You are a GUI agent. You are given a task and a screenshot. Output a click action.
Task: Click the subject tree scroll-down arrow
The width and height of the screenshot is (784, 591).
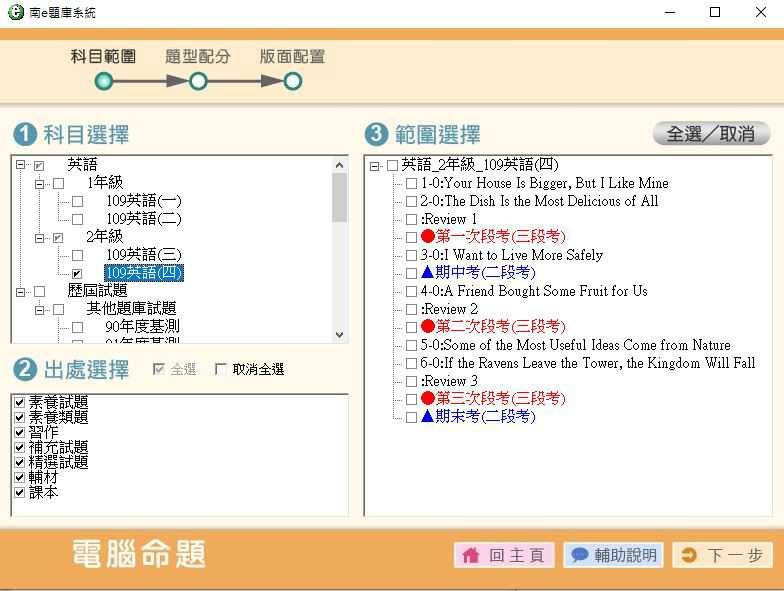[340, 334]
